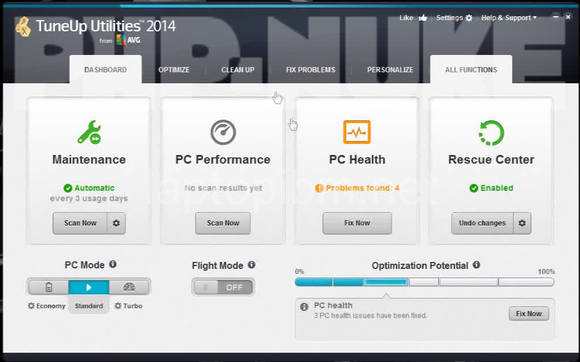This screenshot has height=362, width=580.
Task: Open the Clean Up tab
Action: click(238, 70)
